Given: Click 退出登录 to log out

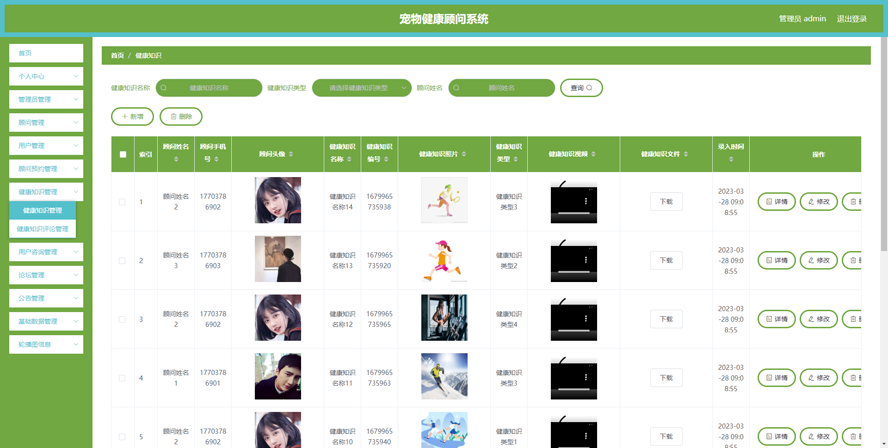Looking at the screenshot, I should pyautogui.click(x=852, y=19).
